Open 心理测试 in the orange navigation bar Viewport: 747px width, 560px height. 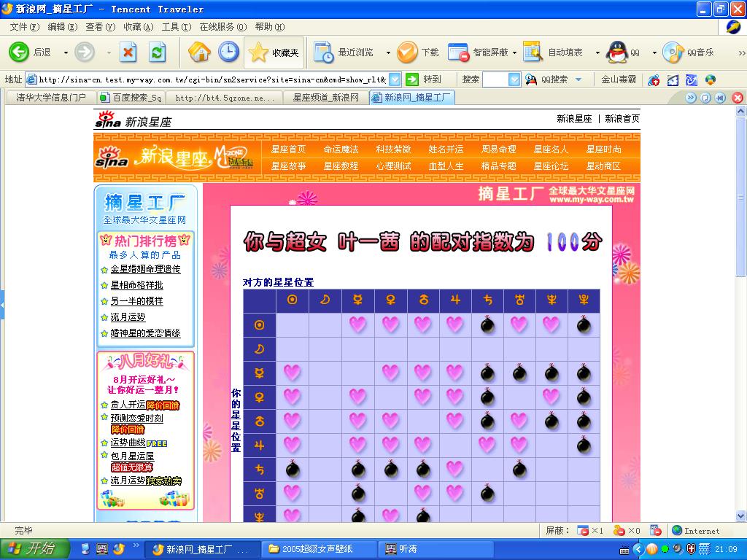393,166
